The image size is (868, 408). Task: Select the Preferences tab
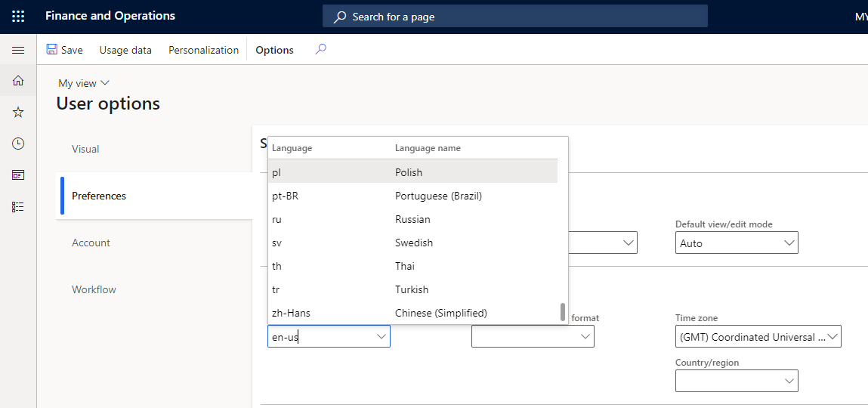(154, 196)
